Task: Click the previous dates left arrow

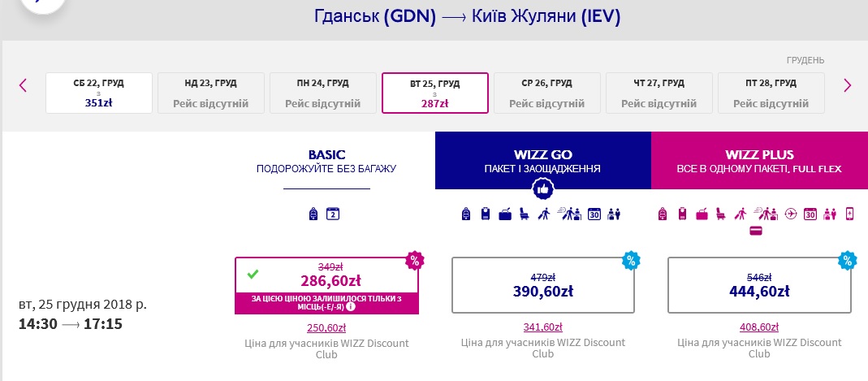Action: pyautogui.click(x=23, y=85)
